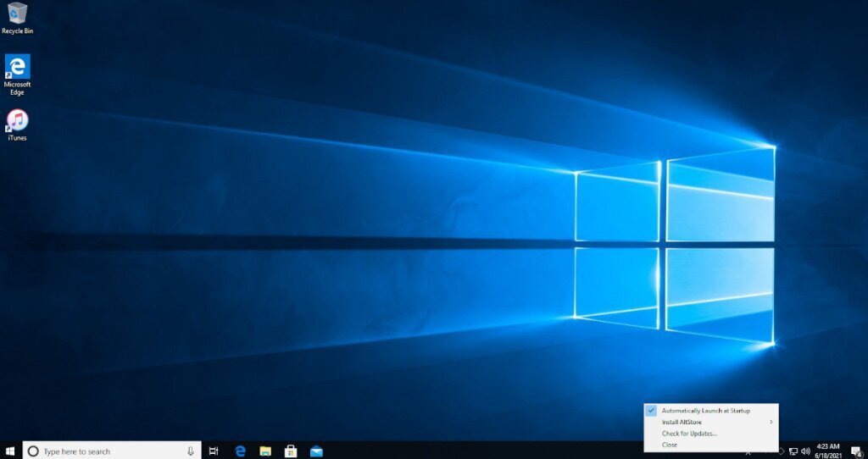Open the Mail app from taskbar

[316, 451]
